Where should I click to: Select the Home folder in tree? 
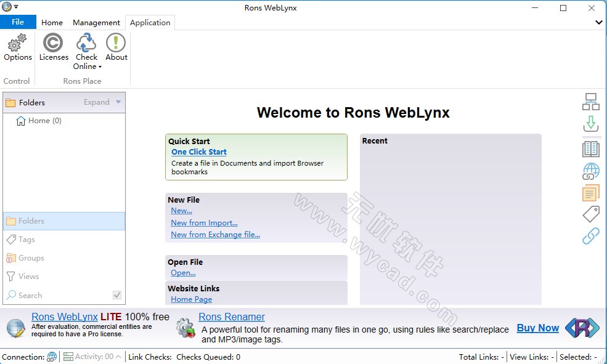tap(44, 121)
